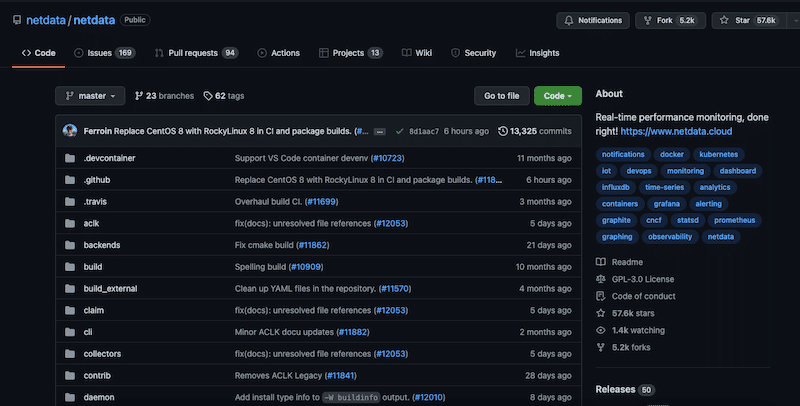Open the 13,325 commits history
This screenshot has height=406, width=800.
click(535, 131)
